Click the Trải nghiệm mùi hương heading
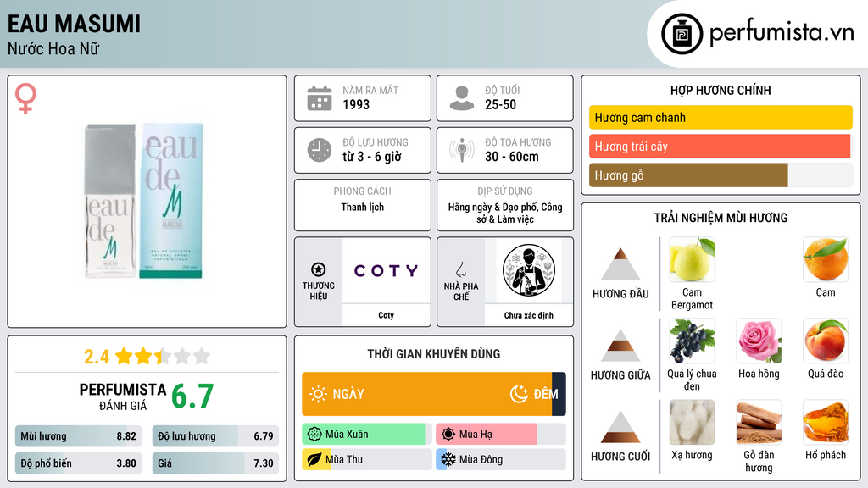868x488 pixels. point(721,218)
